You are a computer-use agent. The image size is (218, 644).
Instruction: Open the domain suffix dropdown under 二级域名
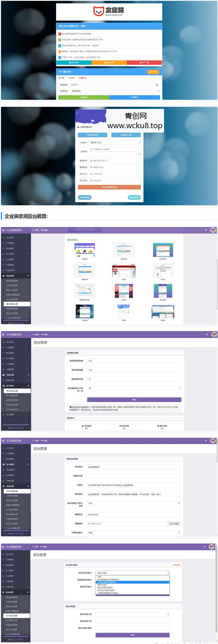tap(115, 154)
